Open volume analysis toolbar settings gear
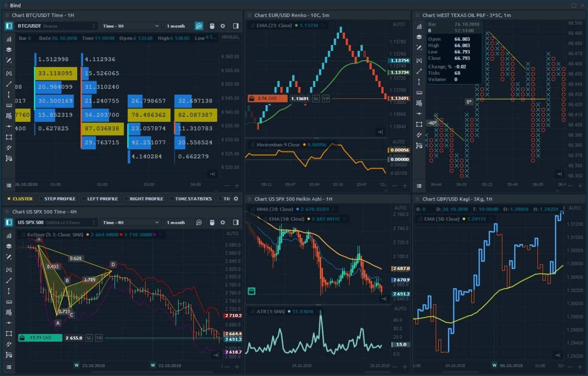588x376 pixels. tap(236, 199)
